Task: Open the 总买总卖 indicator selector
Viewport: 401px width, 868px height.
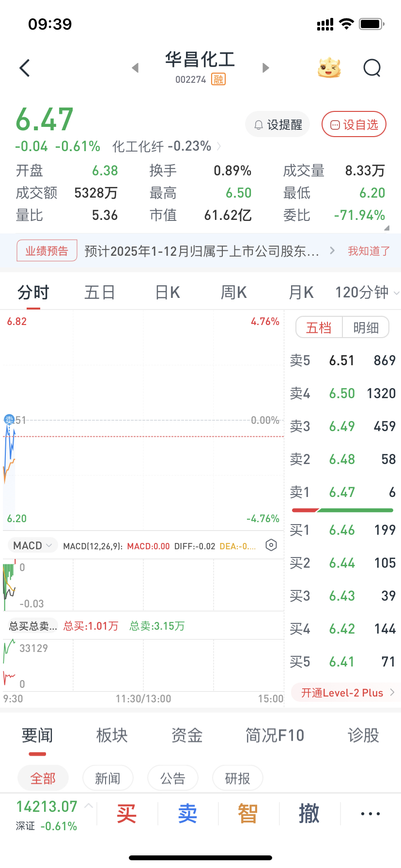Action: [x=33, y=626]
